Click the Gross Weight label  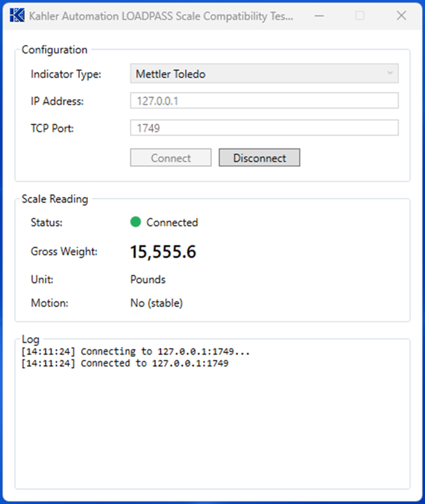pos(64,251)
